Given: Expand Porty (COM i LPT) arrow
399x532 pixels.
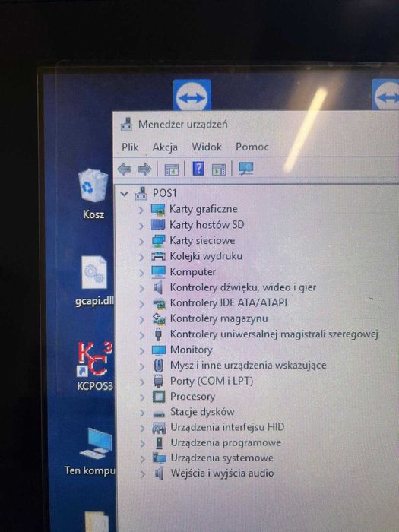Looking at the screenshot, I should click(x=142, y=382).
